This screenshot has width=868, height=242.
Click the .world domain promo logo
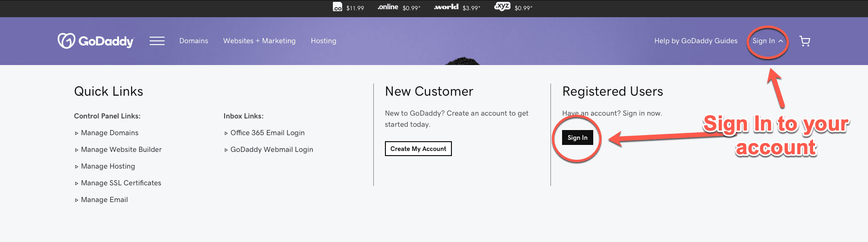pyautogui.click(x=446, y=7)
